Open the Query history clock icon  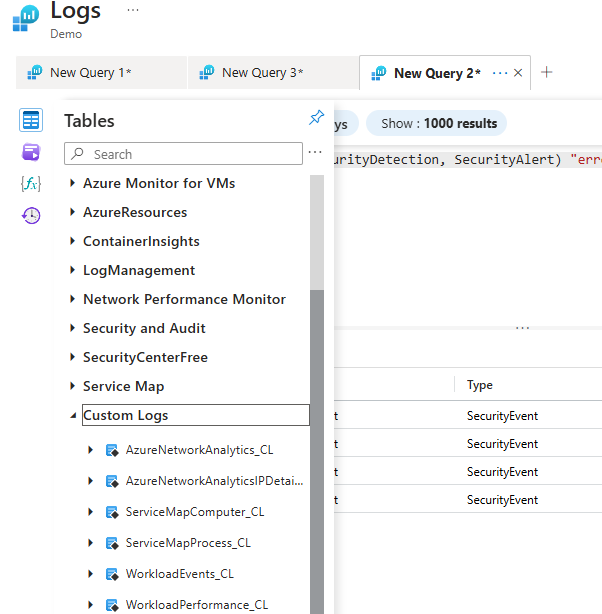(31, 215)
